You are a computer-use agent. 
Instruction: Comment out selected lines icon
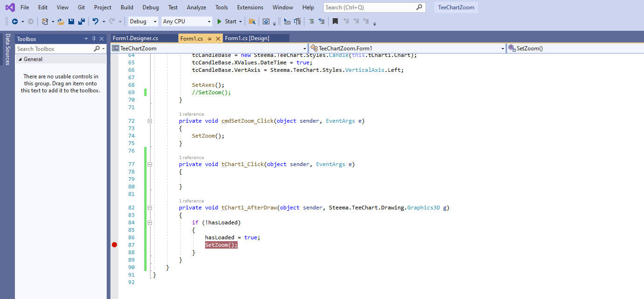[312, 21]
